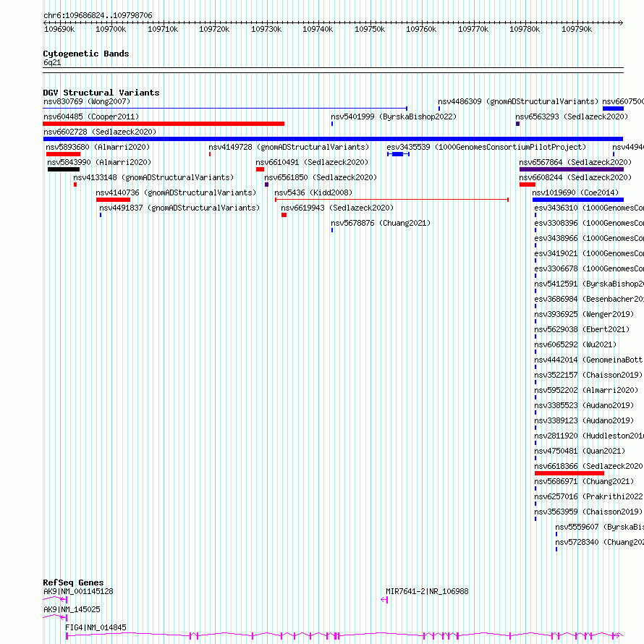
Task: Select nsv3563959 (Chaisson2019) label
Action: (588, 512)
